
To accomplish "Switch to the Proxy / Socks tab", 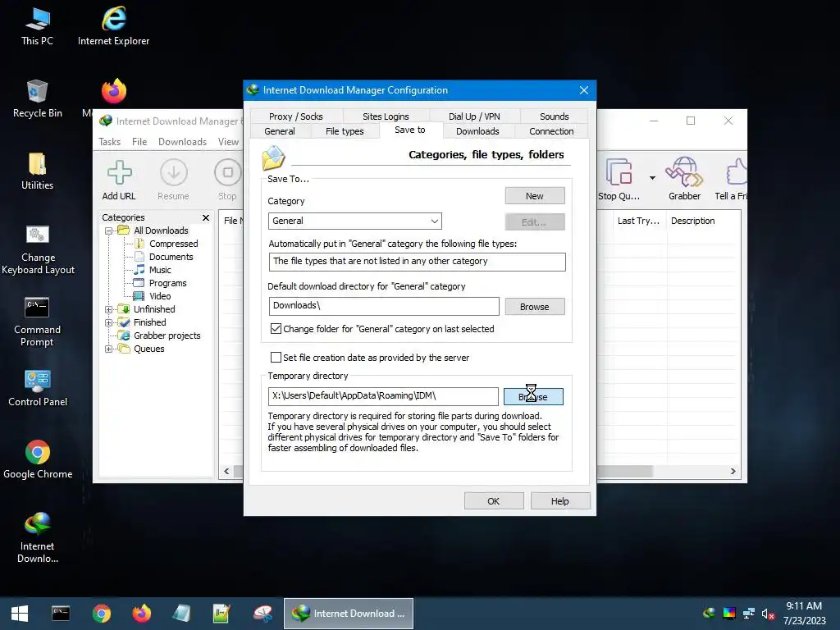I will (x=295, y=116).
